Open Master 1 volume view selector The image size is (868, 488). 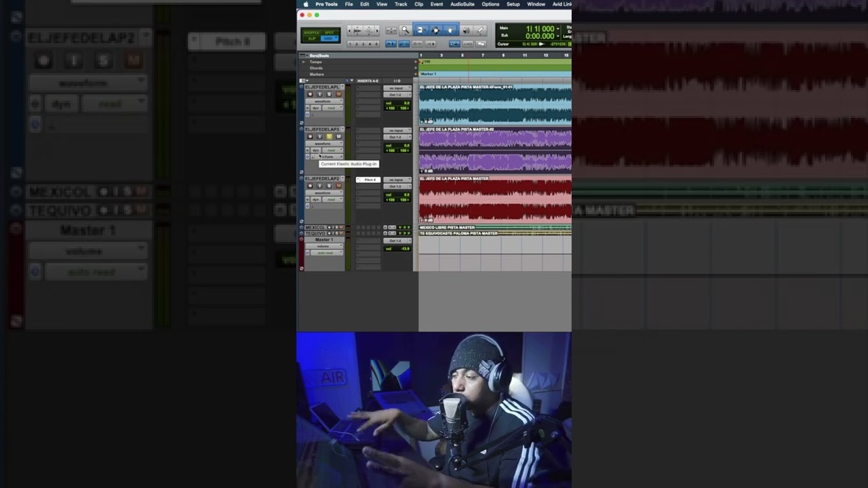click(324, 246)
